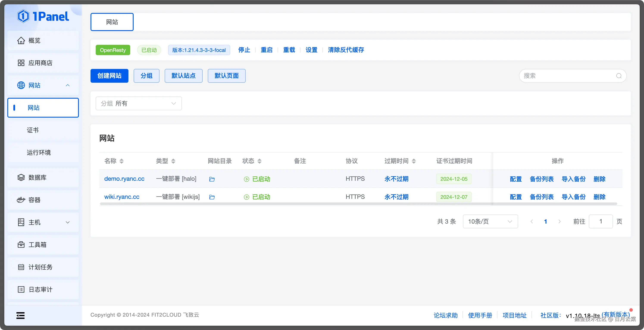Click the 搜索 input field
This screenshot has height=330, width=644.
point(567,76)
